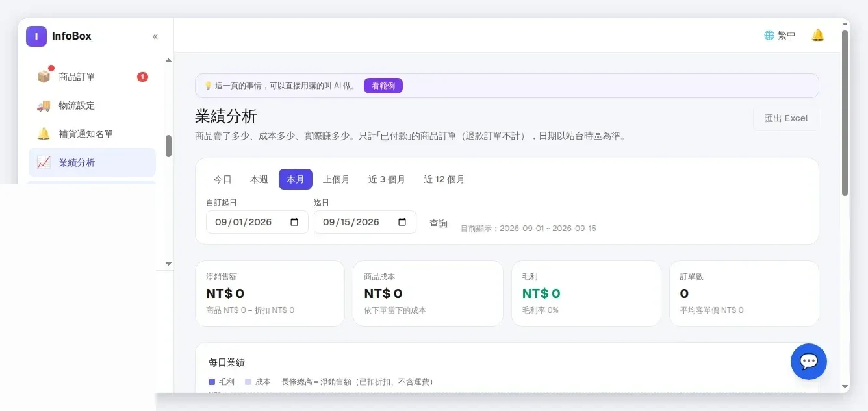The width and height of the screenshot is (868, 411).
Task: Click 商品 NT$ 0 − 折扣 NT$ 0 text
Action: (x=250, y=310)
